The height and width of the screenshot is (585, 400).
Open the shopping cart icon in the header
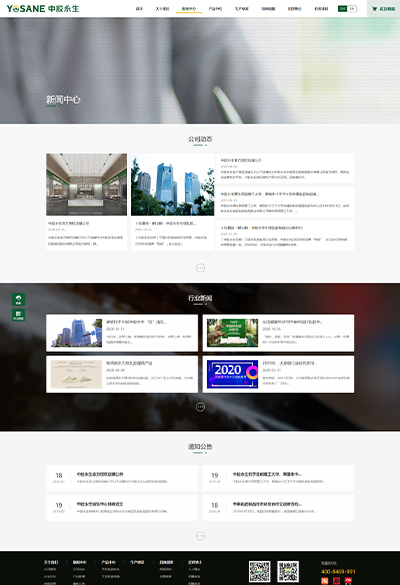point(374,9)
